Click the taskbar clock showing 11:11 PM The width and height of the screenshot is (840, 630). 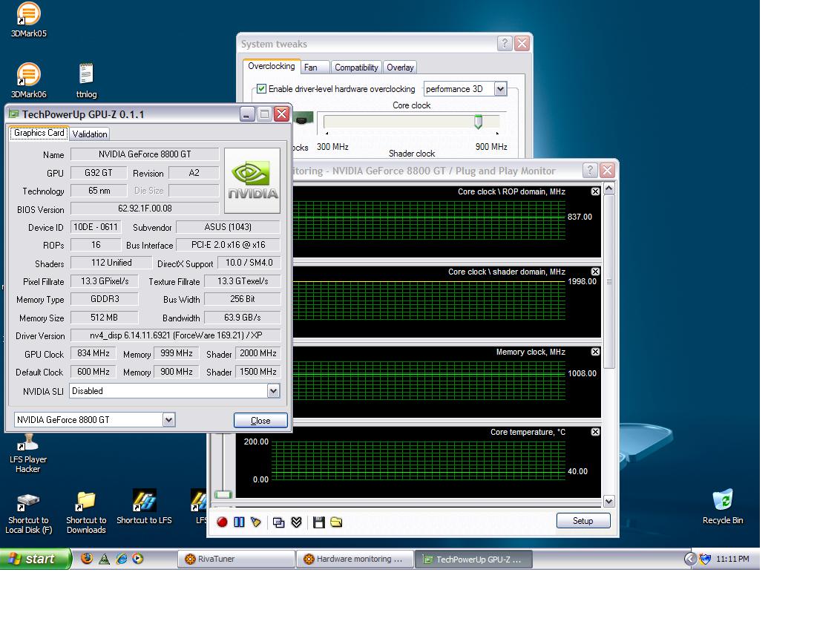(x=732, y=559)
